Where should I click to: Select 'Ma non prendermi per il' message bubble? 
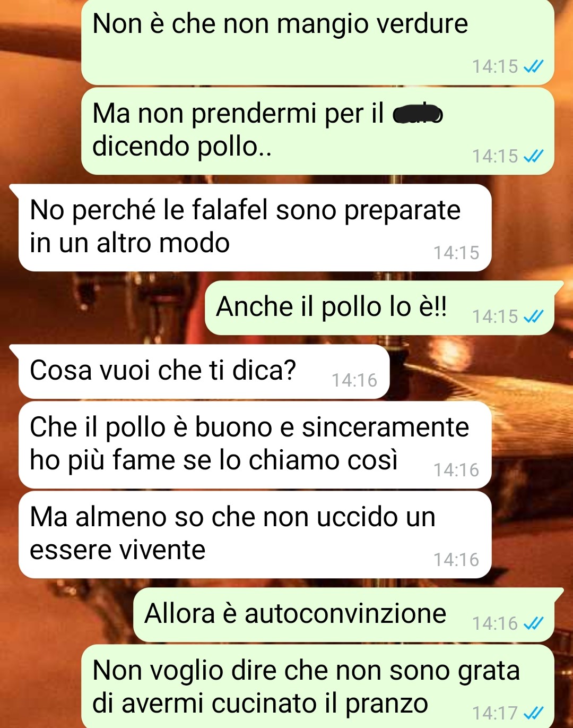[317, 131]
